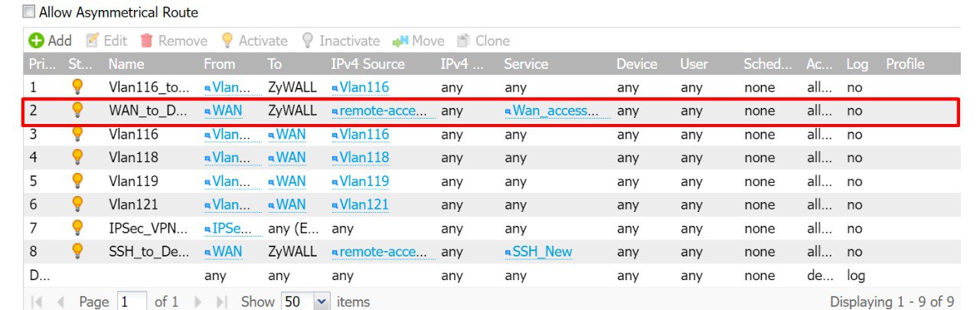This screenshot has width=980, height=310.
Task: Click the Inactivate lightbulb toolbar icon
Action: (308, 41)
